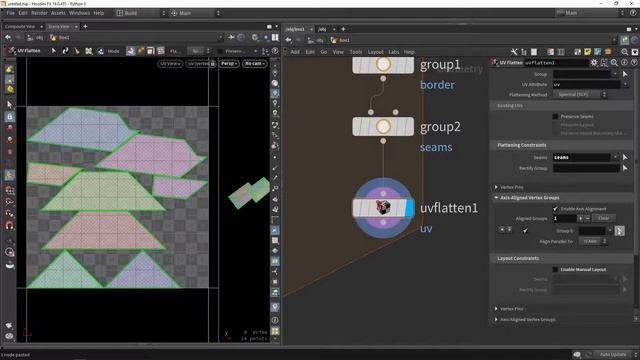The width and height of the screenshot is (640, 360).
Task: Switch to the Scene View tab
Action: (x=59, y=27)
